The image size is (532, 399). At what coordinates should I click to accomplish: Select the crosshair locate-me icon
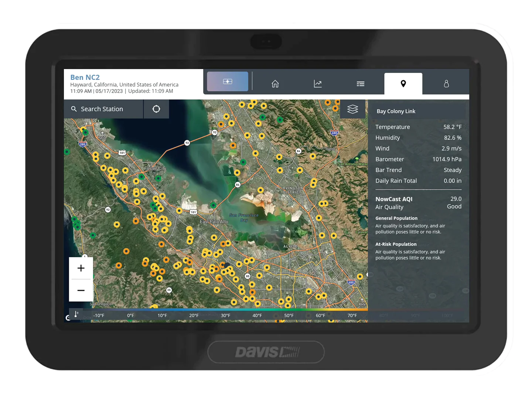click(156, 109)
